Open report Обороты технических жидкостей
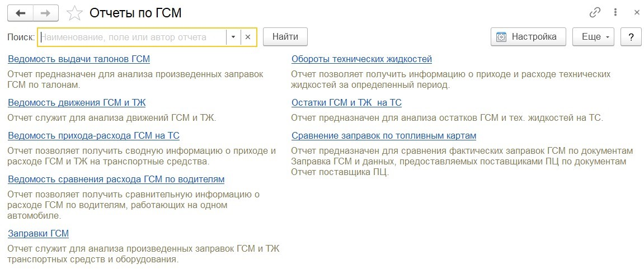This screenshot has width=644, height=269. pyautogui.click(x=362, y=59)
